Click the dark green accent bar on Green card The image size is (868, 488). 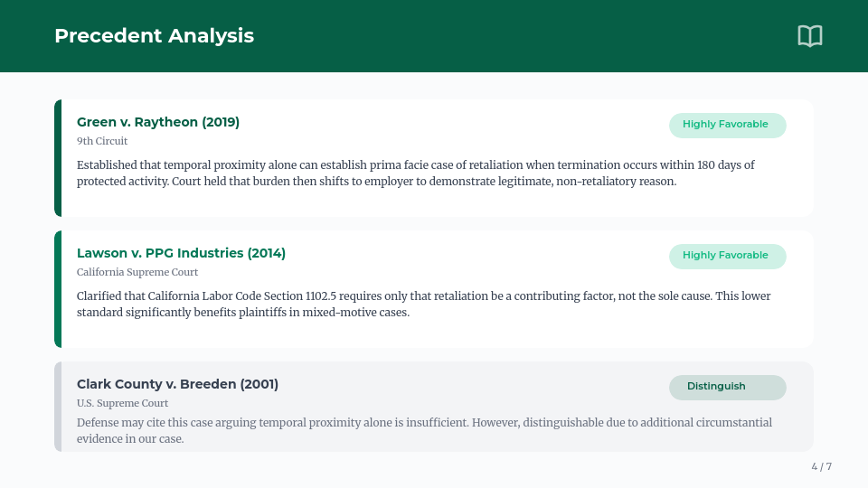58,158
